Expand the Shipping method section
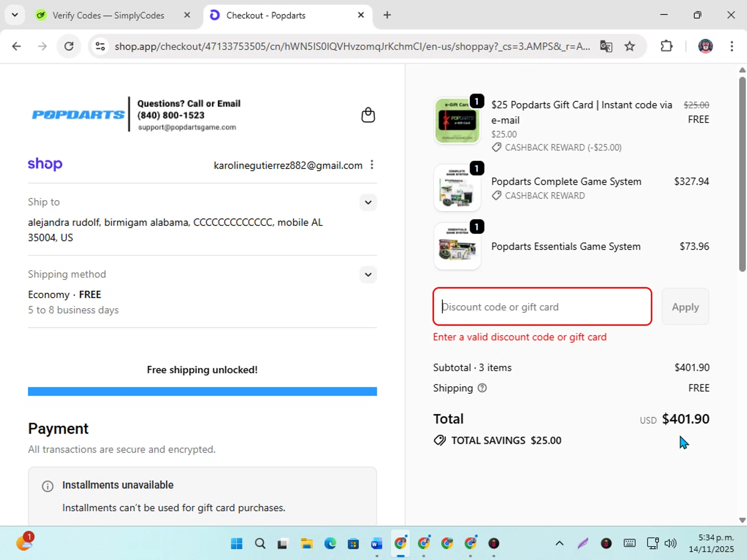This screenshot has height=560, width=747. click(x=368, y=274)
